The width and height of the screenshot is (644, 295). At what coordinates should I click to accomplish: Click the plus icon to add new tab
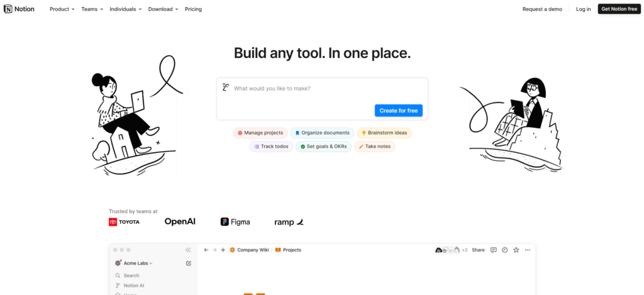(x=223, y=250)
